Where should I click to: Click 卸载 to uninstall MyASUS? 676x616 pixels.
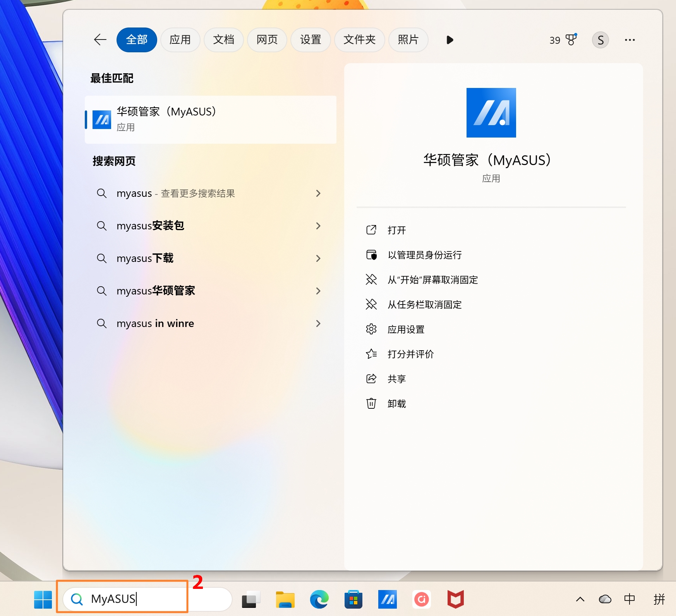pos(396,404)
